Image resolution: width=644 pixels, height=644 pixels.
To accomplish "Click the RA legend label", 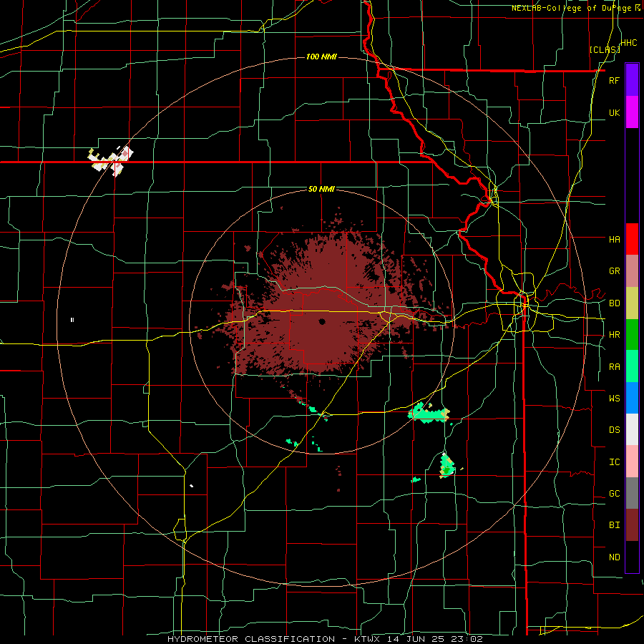I will [x=614, y=367].
